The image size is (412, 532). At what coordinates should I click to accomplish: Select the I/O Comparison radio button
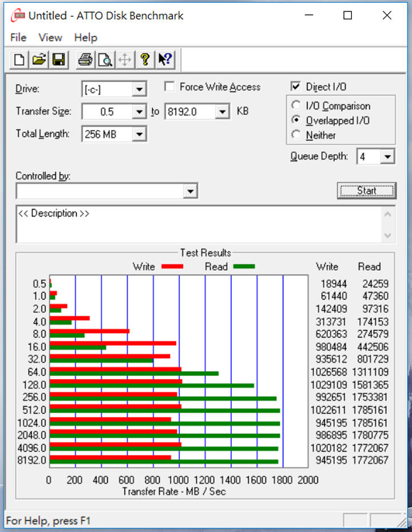[296, 106]
